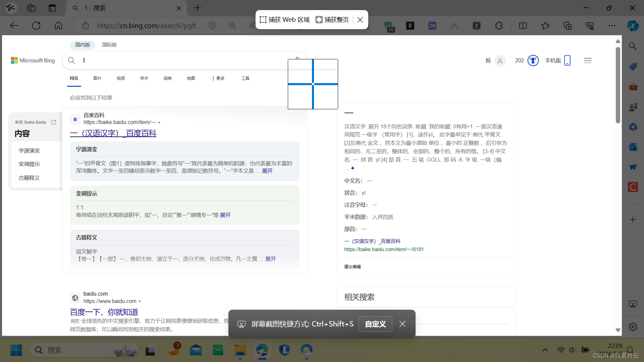The height and width of the screenshot is (362, 644).
Task: Open the Favorites star icon
Action: click(x=545, y=26)
